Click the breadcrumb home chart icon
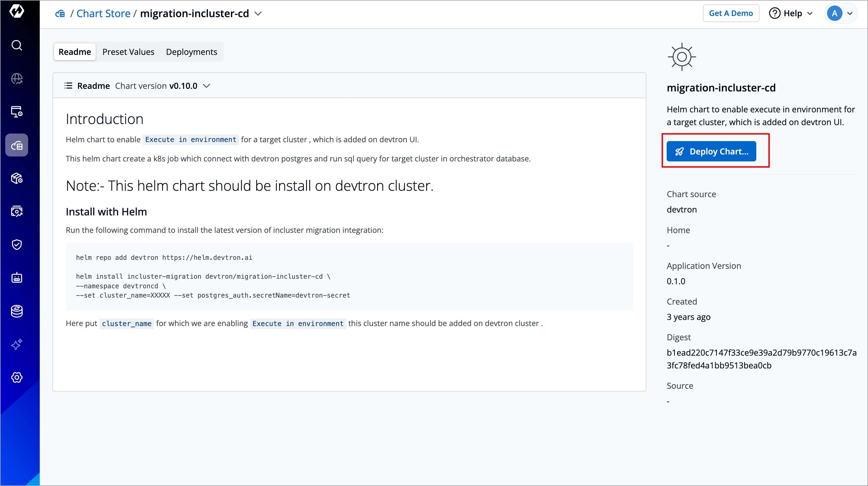The image size is (868, 486). click(x=60, y=13)
